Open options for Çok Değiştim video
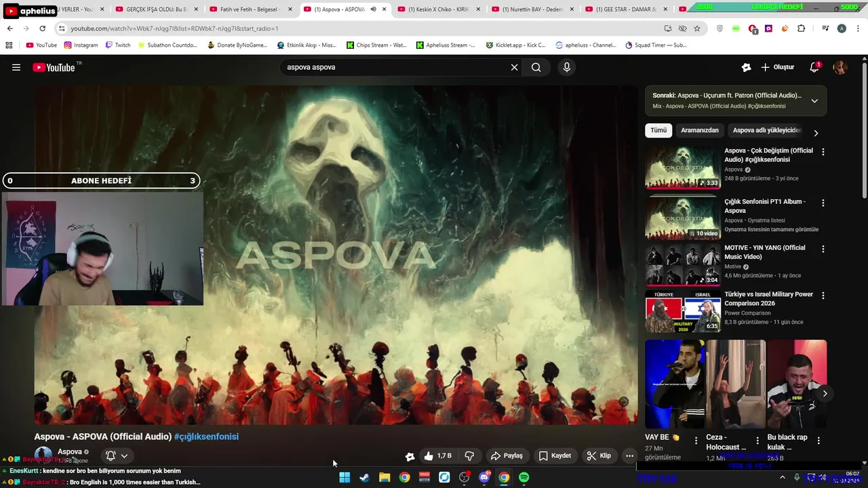The height and width of the screenshot is (488, 868). 823,152
